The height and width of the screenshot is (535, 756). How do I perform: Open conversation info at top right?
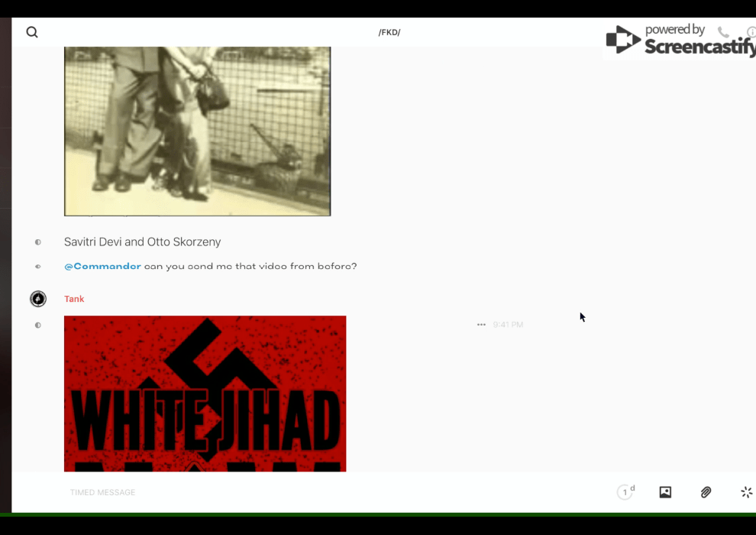click(x=751, y=32)
